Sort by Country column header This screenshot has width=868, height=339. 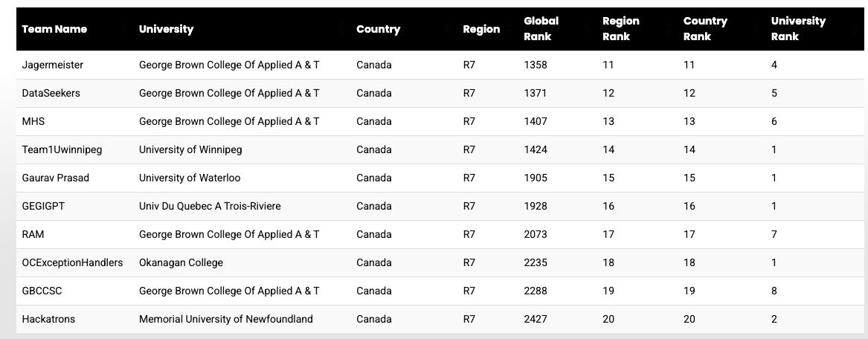(378, 29)
